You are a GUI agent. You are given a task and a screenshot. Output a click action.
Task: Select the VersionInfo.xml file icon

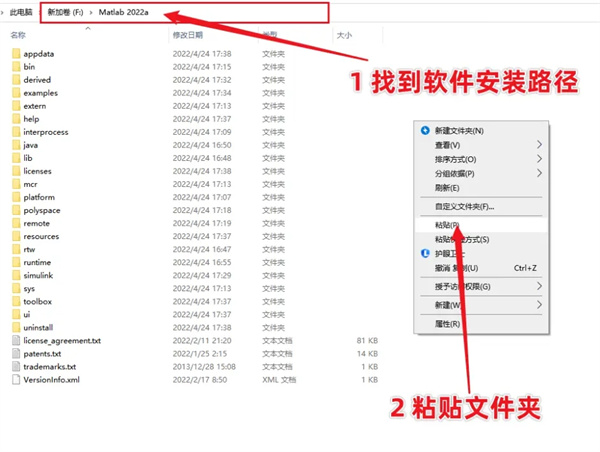point(16,379)
